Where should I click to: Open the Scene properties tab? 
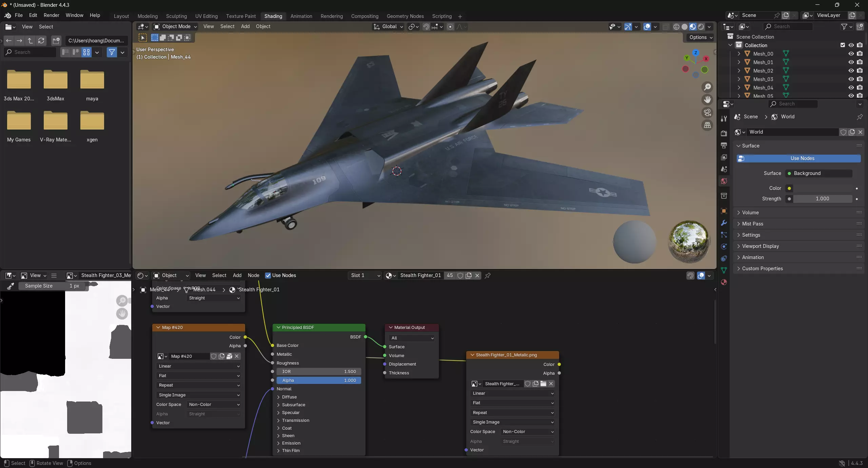724,169
